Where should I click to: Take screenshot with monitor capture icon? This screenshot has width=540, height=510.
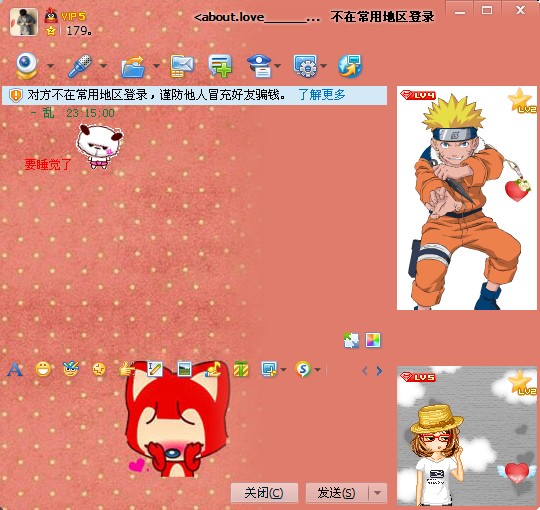pos(269,369)
